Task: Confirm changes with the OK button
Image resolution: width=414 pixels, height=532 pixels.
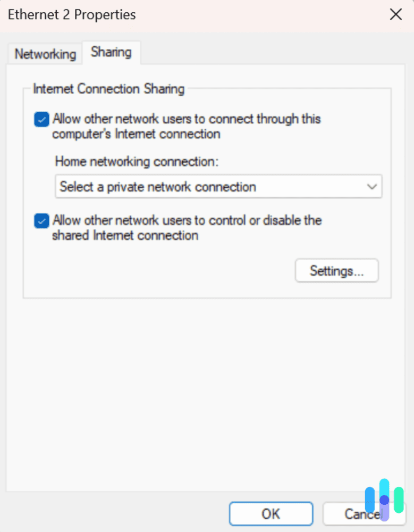Action: tap(271, 513)
